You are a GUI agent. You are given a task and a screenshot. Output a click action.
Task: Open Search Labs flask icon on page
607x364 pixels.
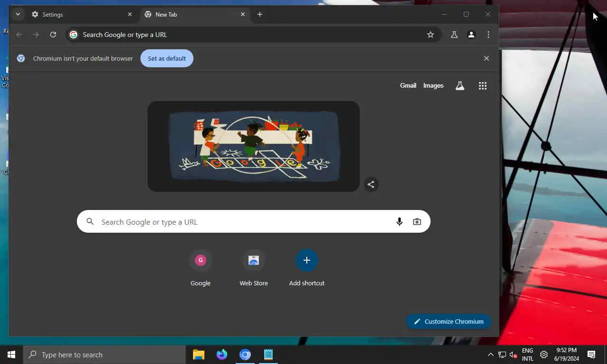460,86
